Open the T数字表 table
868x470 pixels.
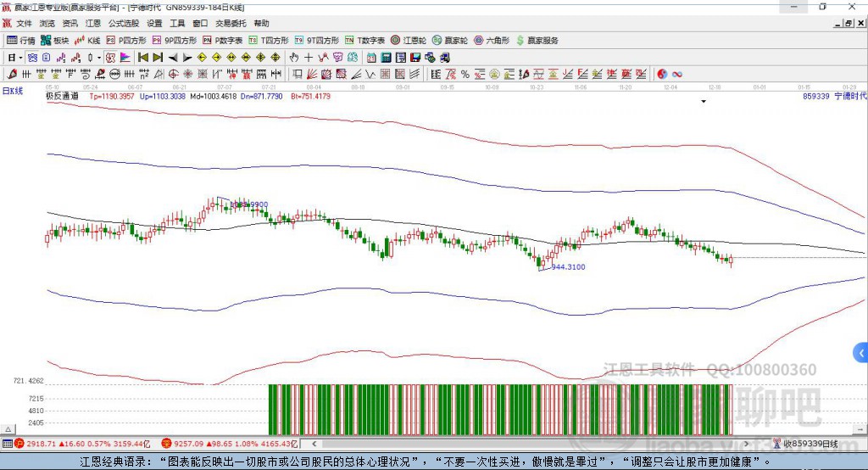(364, 41)
